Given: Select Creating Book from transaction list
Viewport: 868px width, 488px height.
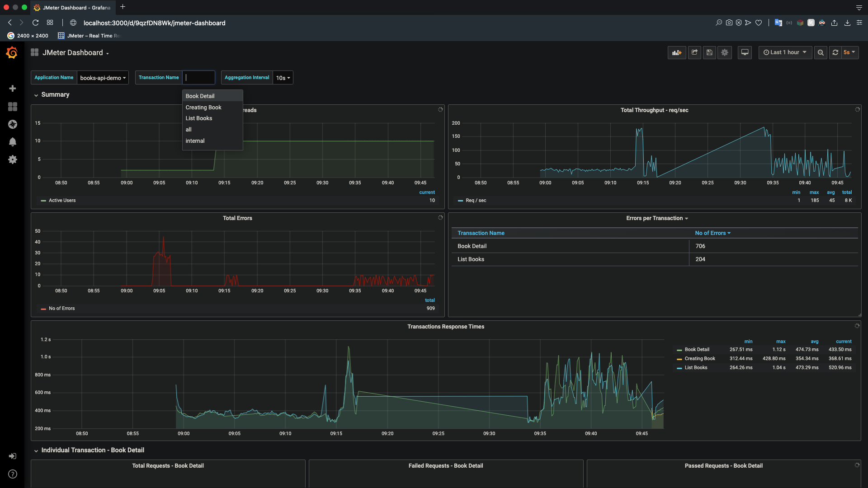Looking at the screenshot, I should [203, 107].
